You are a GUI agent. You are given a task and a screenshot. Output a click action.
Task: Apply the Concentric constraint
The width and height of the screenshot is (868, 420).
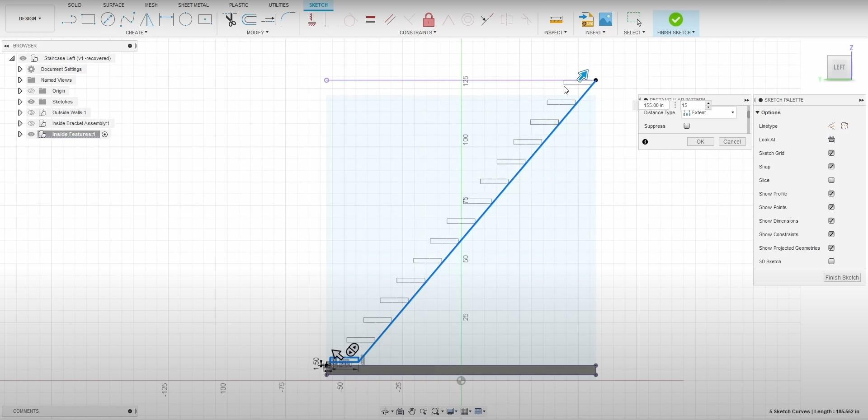468,19
